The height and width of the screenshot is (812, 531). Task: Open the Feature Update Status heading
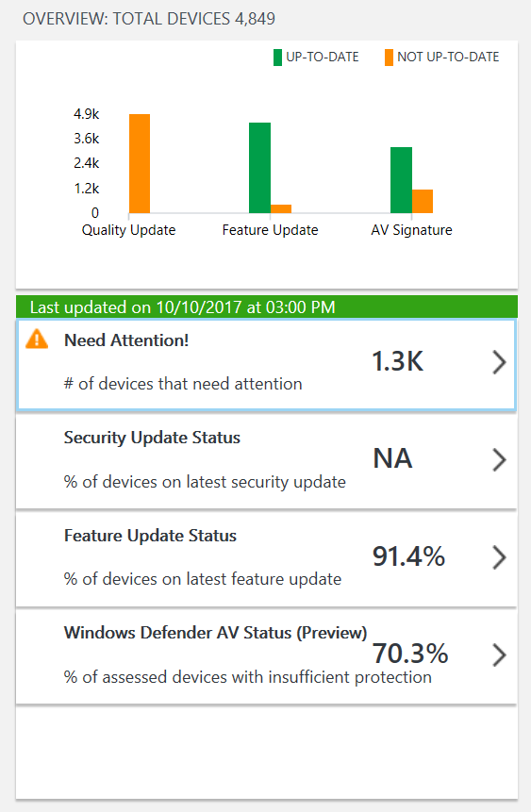click(150, 536)
